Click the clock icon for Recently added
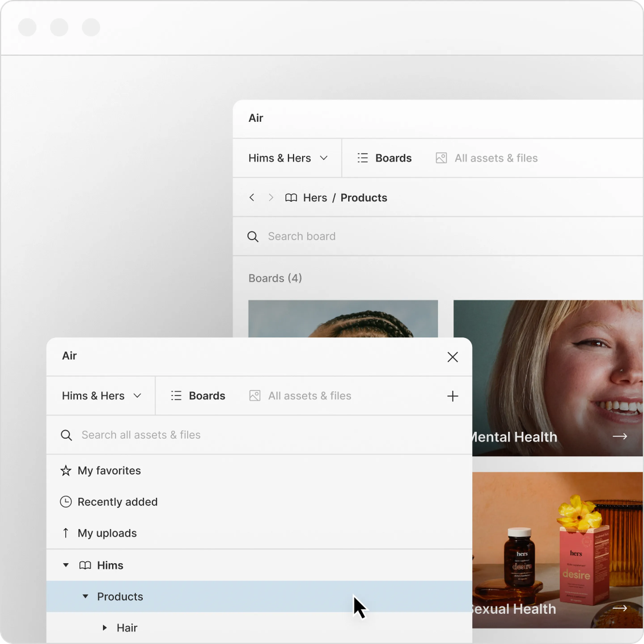 66,502
